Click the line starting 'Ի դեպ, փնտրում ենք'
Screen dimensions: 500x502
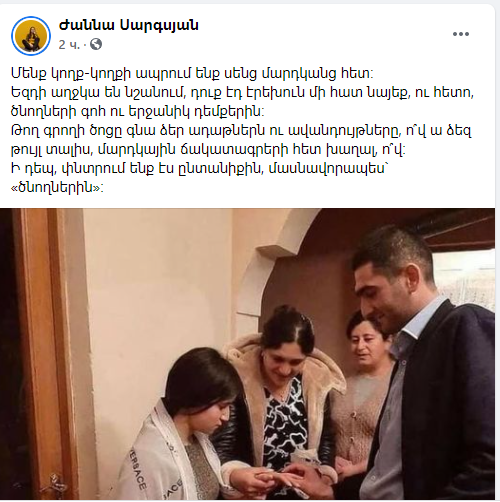pyautogui.click(x=200, y=169)
